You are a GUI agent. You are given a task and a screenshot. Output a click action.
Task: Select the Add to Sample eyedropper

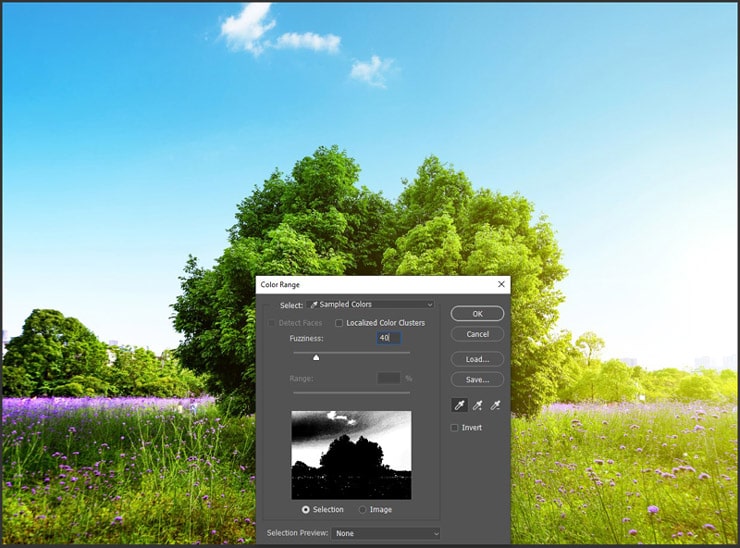click(x=477, y=405)
